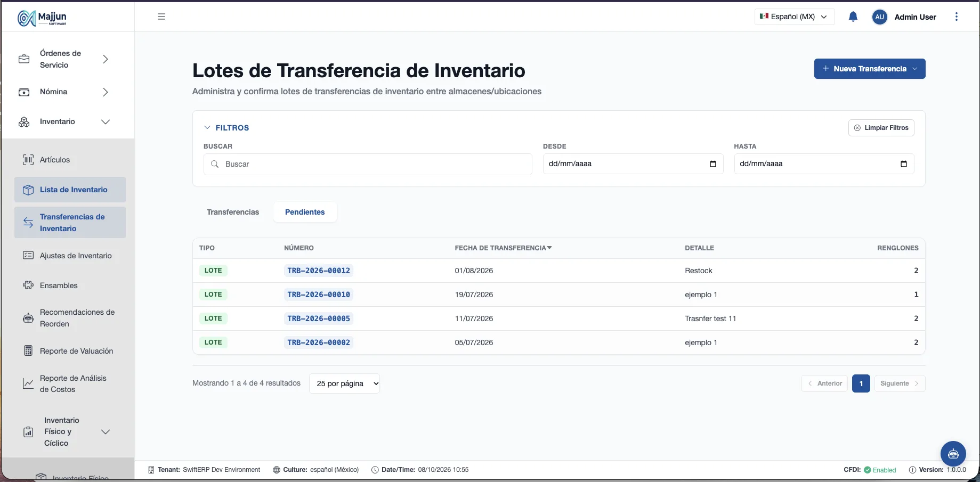
Task: Click the Nómina payroll icon
Action: tap(24, 92)
